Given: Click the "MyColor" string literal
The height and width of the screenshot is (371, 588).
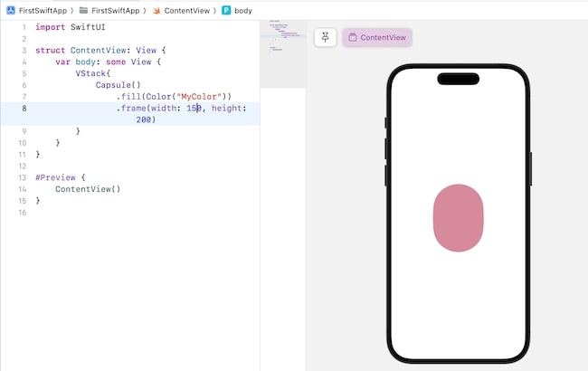Looking at the screenshot, I should click(202, 97).
